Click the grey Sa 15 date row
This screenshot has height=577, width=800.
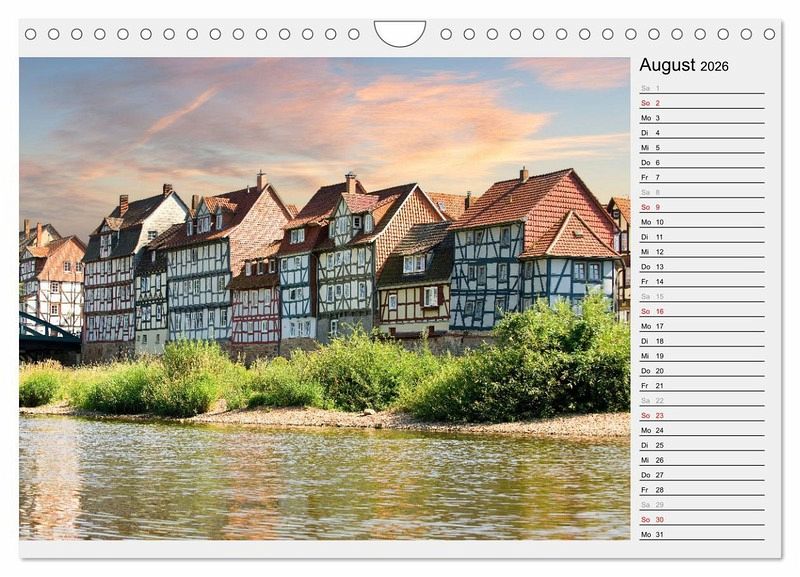click(x=700, y=296)
